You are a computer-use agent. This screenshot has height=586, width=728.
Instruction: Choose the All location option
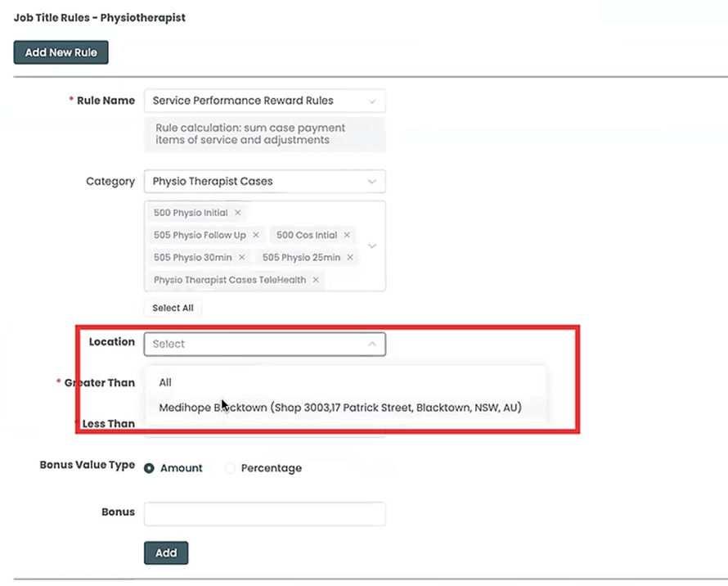point(166,382)
